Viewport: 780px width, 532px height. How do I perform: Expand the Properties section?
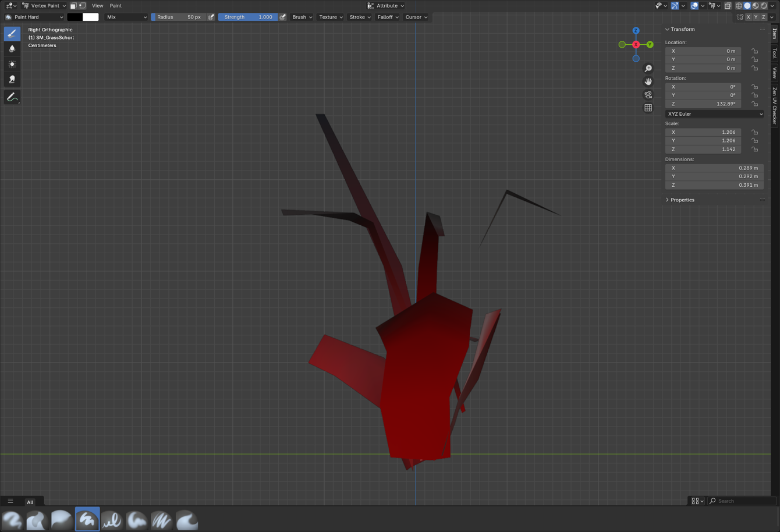(682, 200)
